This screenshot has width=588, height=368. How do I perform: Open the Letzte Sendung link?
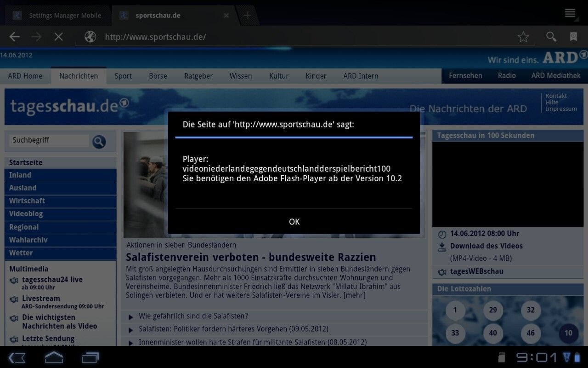(48, 339)
